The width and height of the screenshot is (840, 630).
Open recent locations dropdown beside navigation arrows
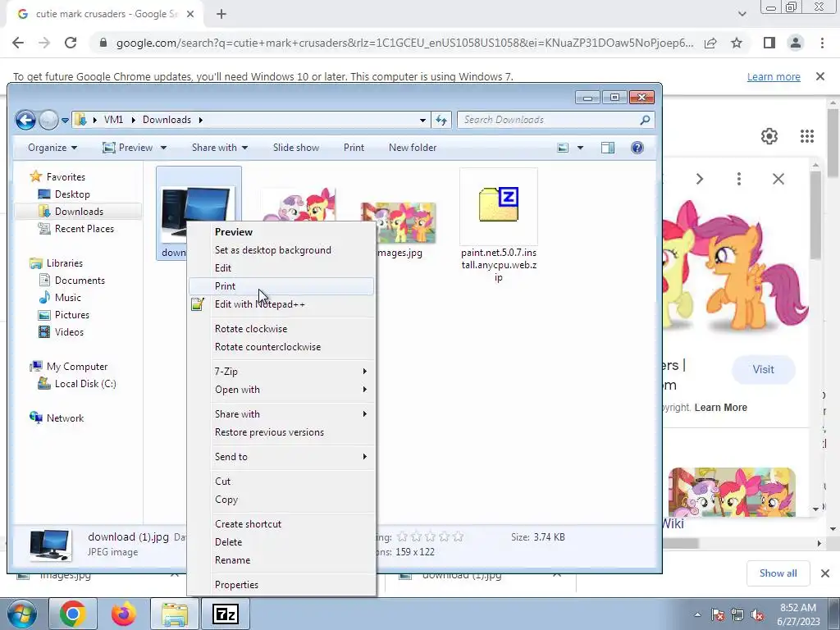65,121
